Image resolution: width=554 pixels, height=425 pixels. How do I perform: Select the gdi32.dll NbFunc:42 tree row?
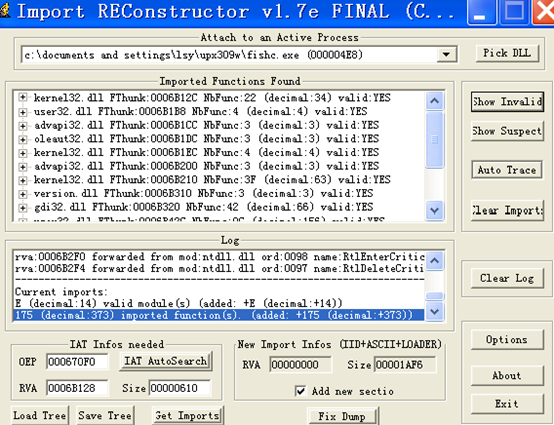tap(203, 207)
